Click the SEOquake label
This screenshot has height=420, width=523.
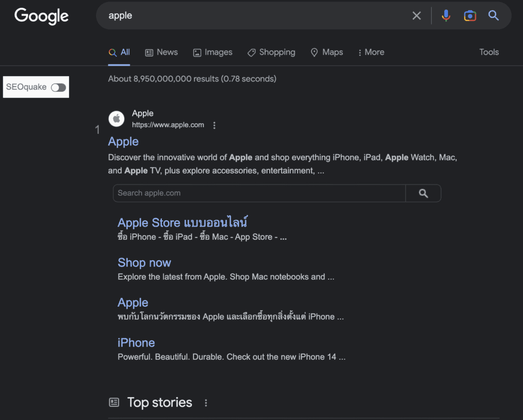click(x=26, y=87)
